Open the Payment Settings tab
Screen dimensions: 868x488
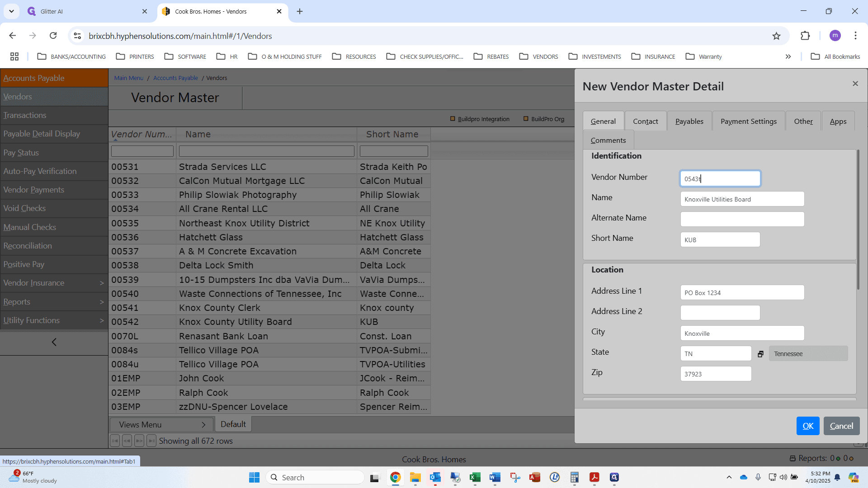pos(748,121)
